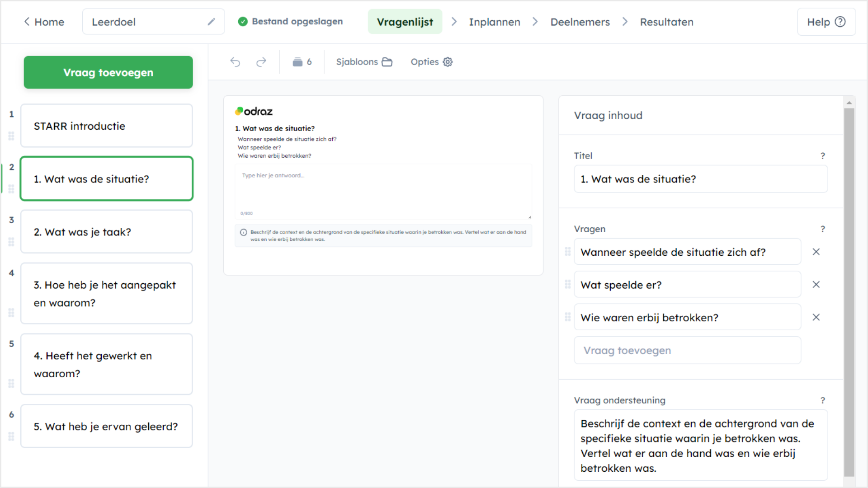This screenshot has height=488, width=868.
Task: Click the slides count icon showing 6
Action: pos(302,62)
